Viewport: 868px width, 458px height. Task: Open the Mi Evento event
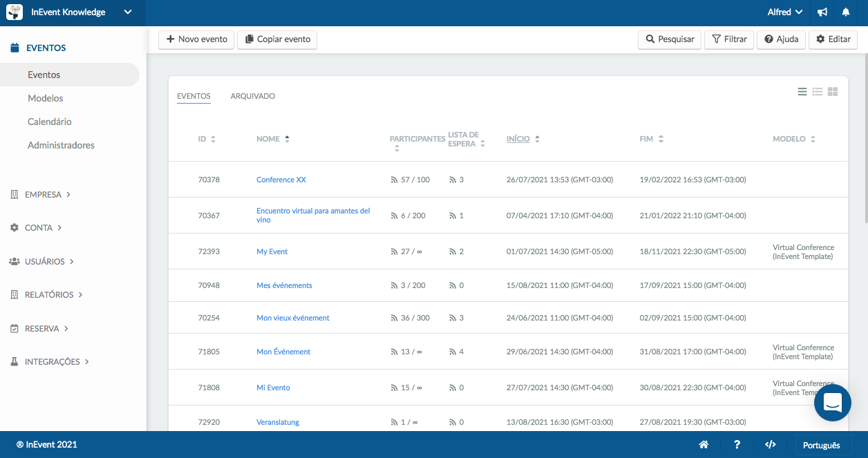click(x=273, y=388)
